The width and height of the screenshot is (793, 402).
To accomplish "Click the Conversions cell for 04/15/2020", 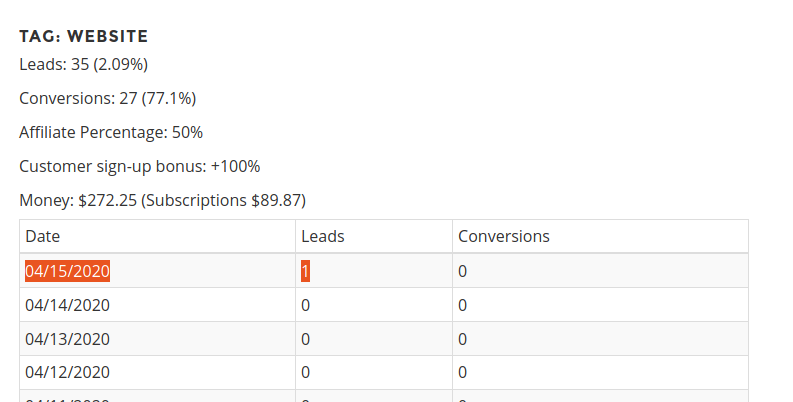I will pyautogui.click(x=463, y=271).
